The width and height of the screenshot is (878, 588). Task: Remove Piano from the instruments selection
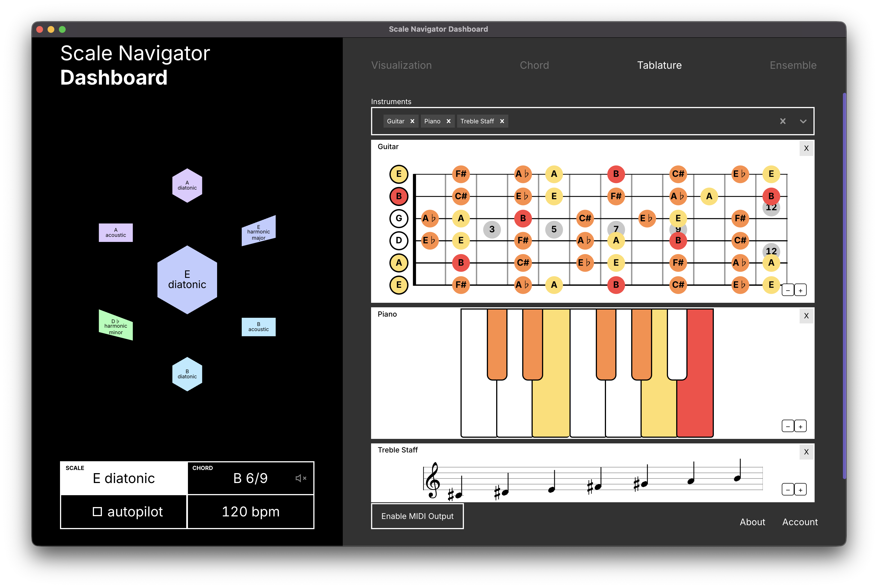[448, 121]
